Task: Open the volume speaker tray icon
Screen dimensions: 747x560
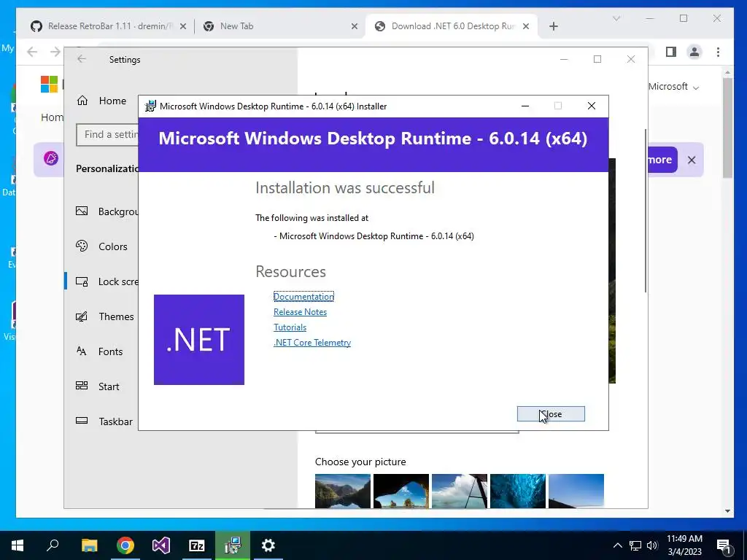Action: point(652,545)
